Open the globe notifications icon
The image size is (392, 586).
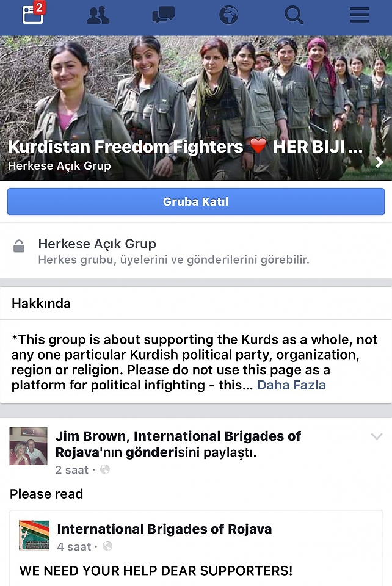tap(229, 15)
